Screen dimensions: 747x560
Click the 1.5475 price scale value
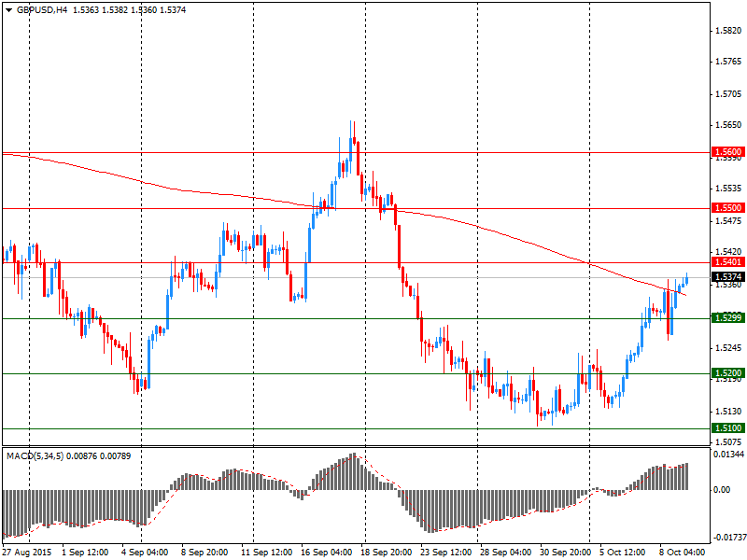[x=728, y=221]
